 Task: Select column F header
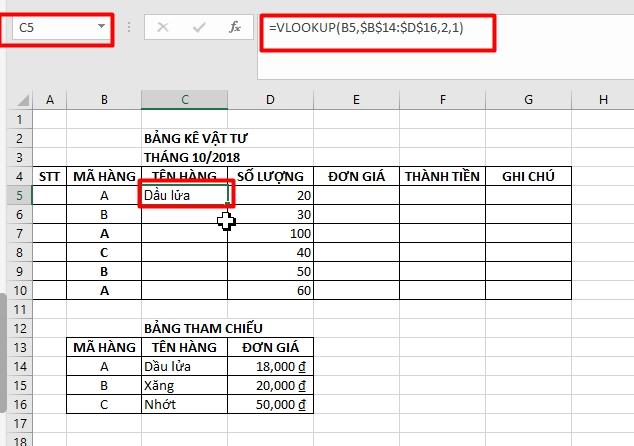click(442, 100)
